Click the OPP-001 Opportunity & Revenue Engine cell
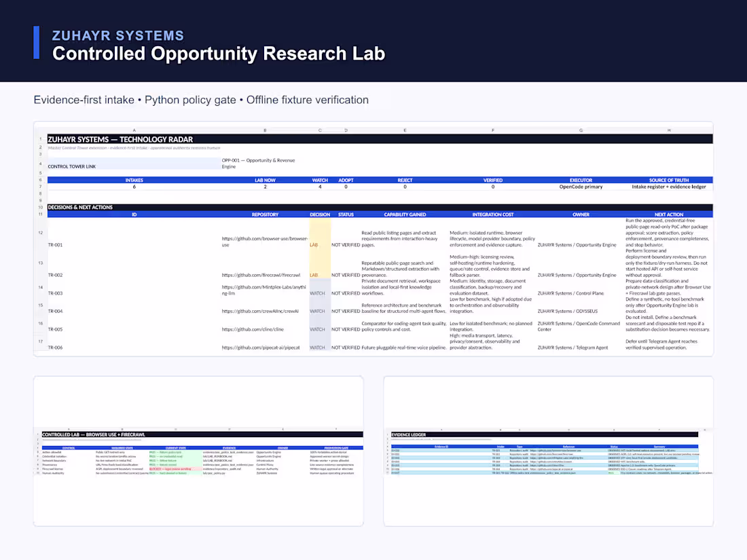 [259, 164]
